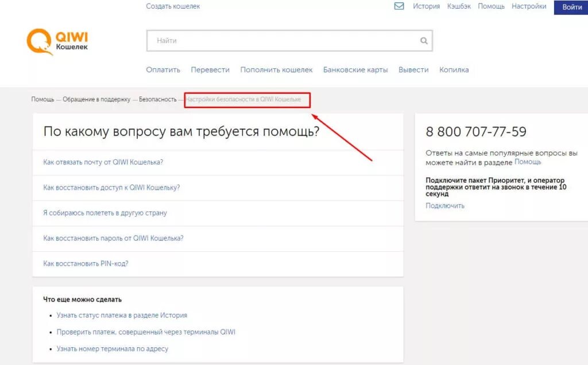This screenshot has width=588, height=365.
Task: Go to Безопасность breadcrumb
Action: [x=158, y=99]
